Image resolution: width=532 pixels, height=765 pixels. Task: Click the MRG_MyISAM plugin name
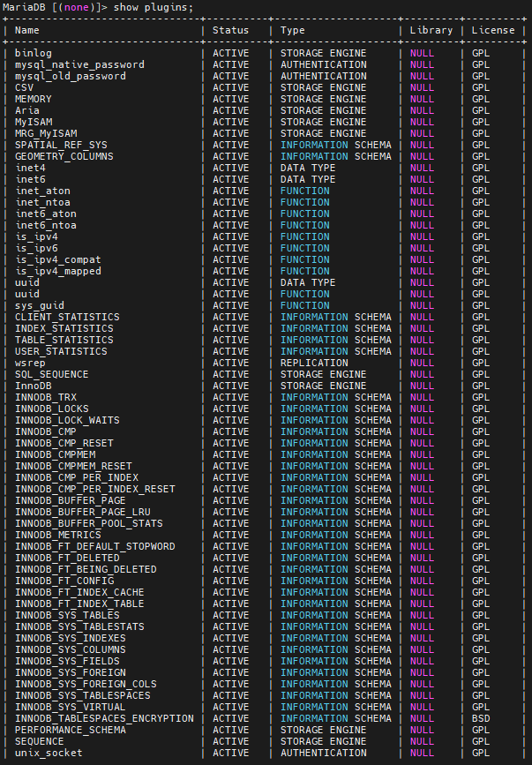46,133
